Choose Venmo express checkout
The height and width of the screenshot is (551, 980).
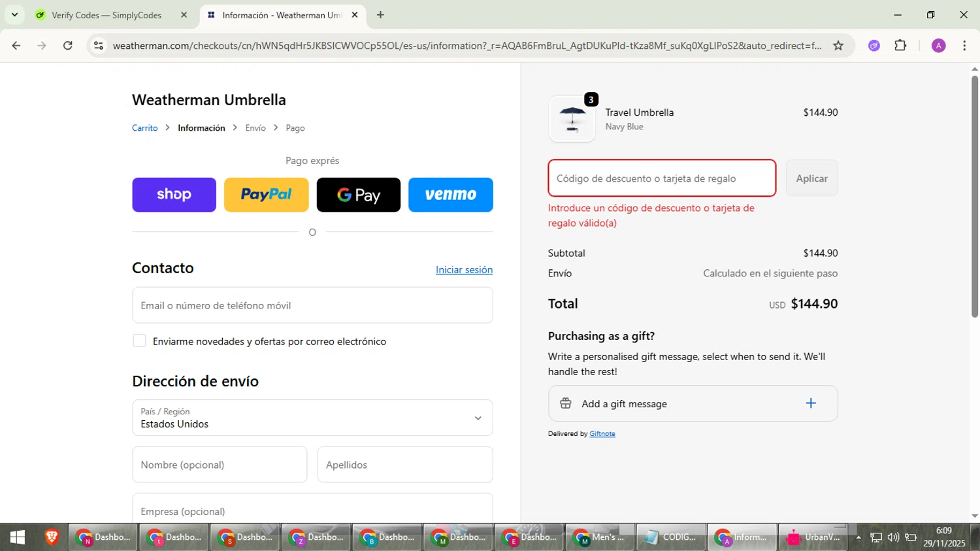pyautogui.click(x=451, y=195)
